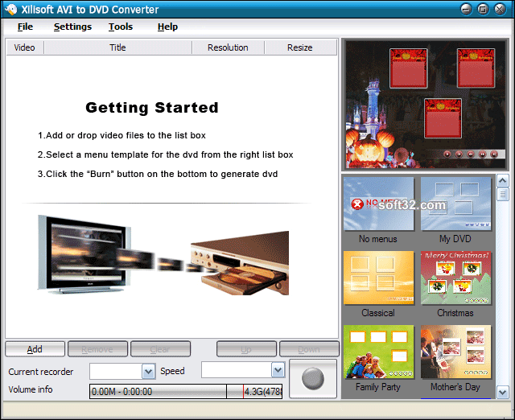Screen dimensions: 515x420
Task: Maximize the Xilisoft window
Action: (483, 9)
